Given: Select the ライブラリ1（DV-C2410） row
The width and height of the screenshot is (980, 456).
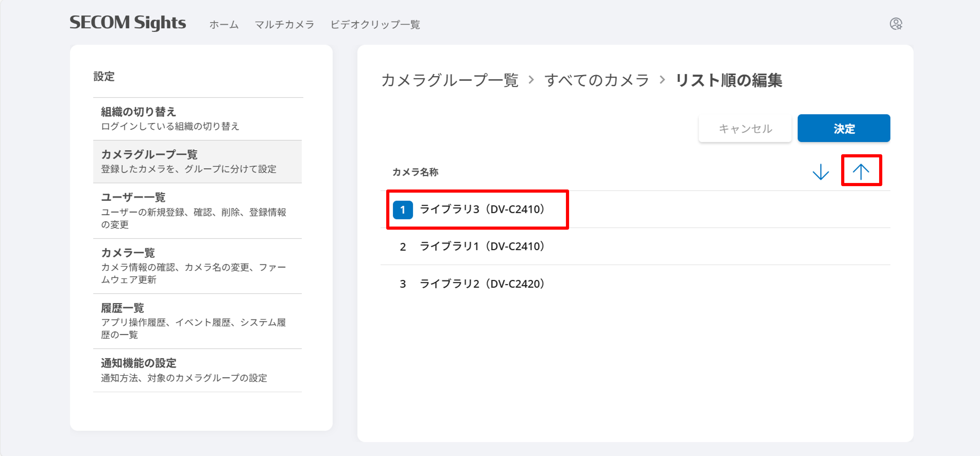Looking at the screenshot, I should (635, 247).
